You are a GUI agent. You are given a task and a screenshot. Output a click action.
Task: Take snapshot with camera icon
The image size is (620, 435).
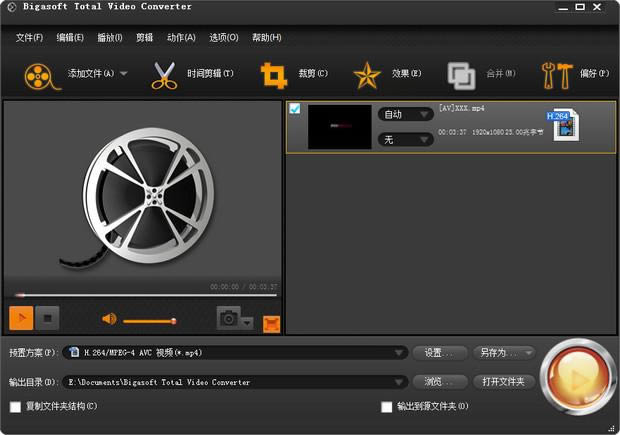pyautogui.click(x=229, y=318)
